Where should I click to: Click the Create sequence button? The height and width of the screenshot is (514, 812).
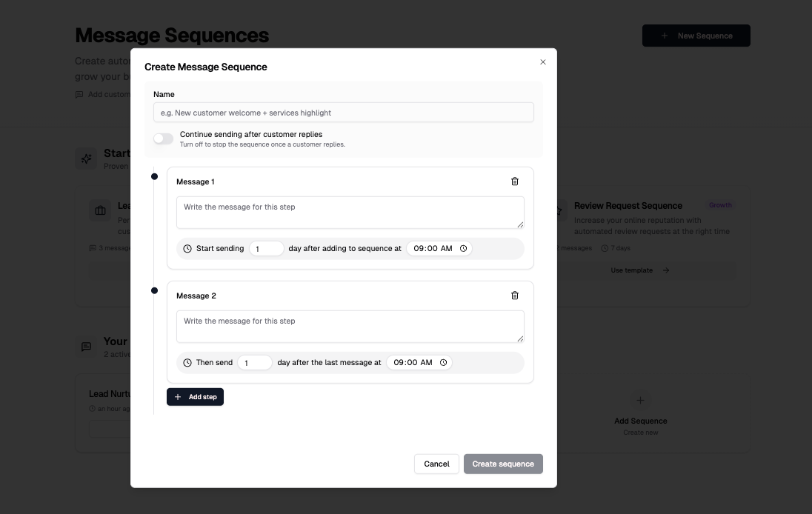coord(503,464)
